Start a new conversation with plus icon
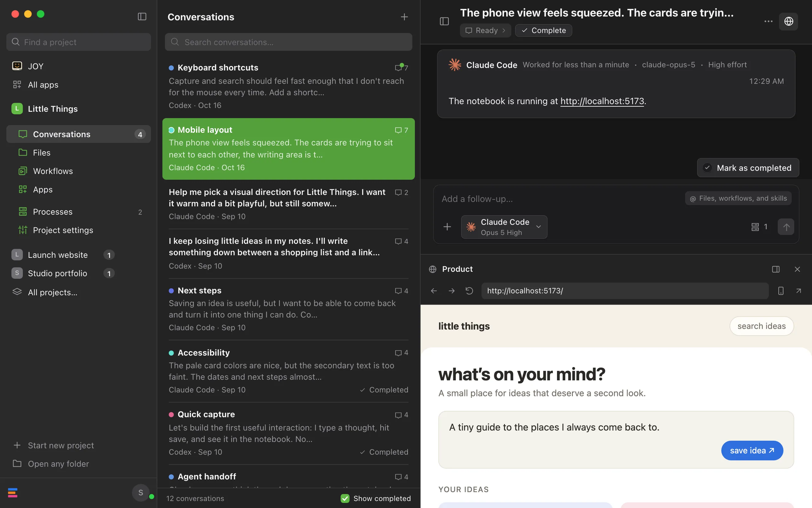 404,17
